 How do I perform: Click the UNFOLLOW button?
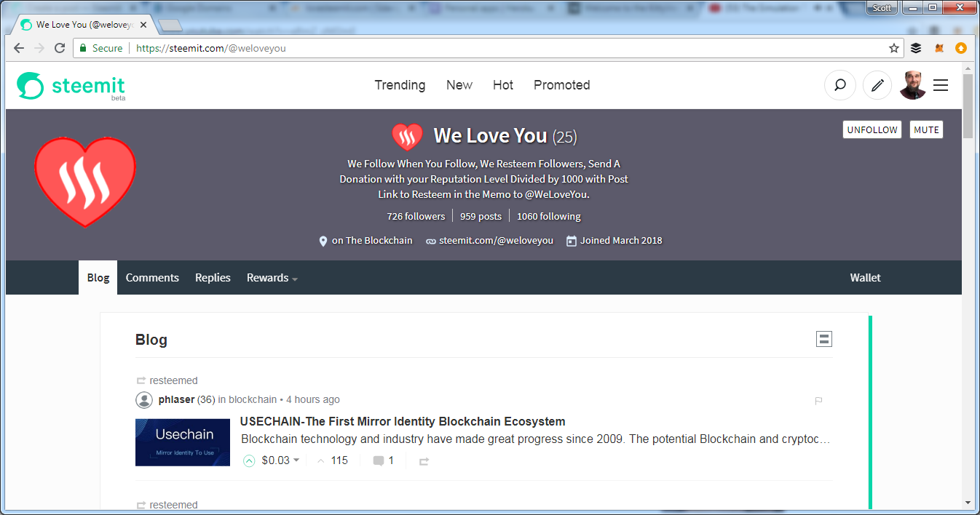(x=872, y=130)
